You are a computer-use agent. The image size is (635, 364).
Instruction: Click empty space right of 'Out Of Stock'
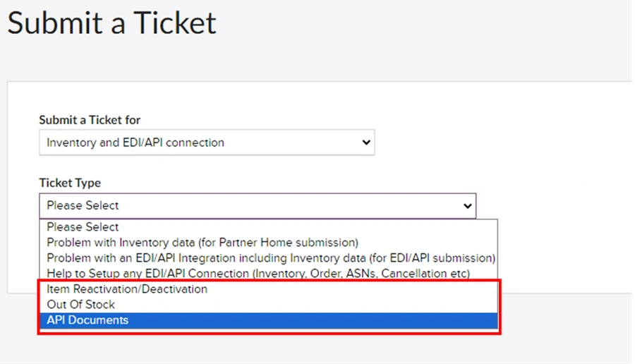pos(306,305)
